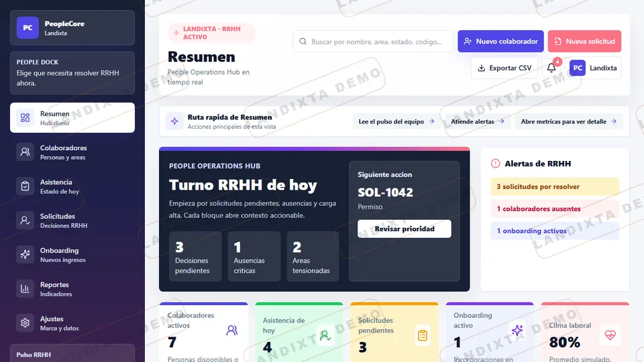Click the Solicitudes pendientes clipboard icon
This screenshot has height=362, width=644.
[422, 335]
